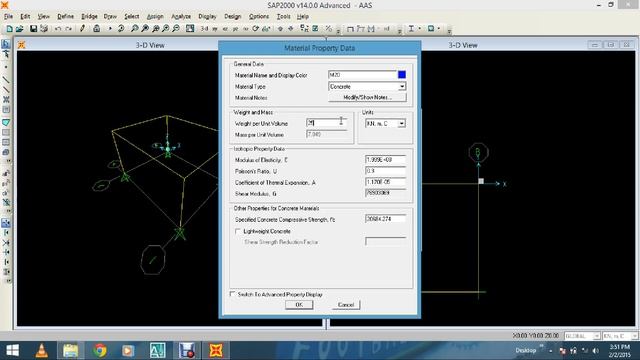Open the Display menu
Image resolution: width=640 pixels, height=360 pixels.
coord(207,16)
